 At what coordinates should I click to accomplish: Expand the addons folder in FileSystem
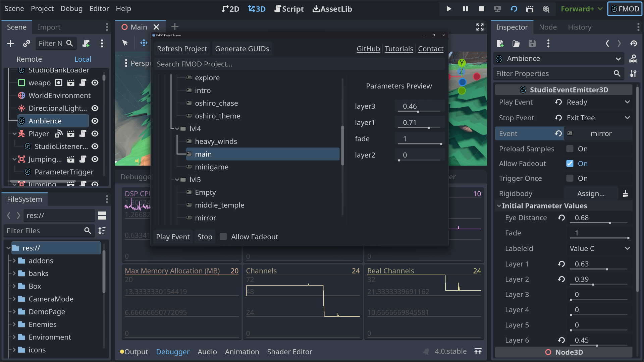click(14, 260)
